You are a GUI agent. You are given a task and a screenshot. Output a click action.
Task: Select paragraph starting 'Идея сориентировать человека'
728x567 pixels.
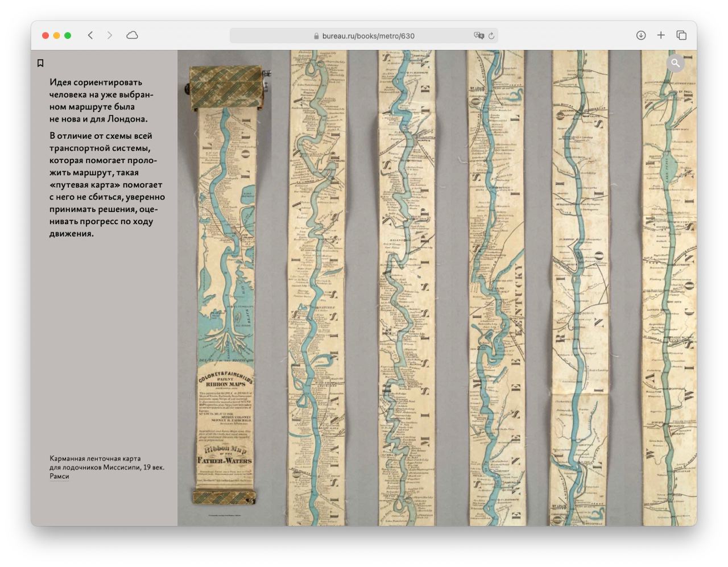click(101, 101)
